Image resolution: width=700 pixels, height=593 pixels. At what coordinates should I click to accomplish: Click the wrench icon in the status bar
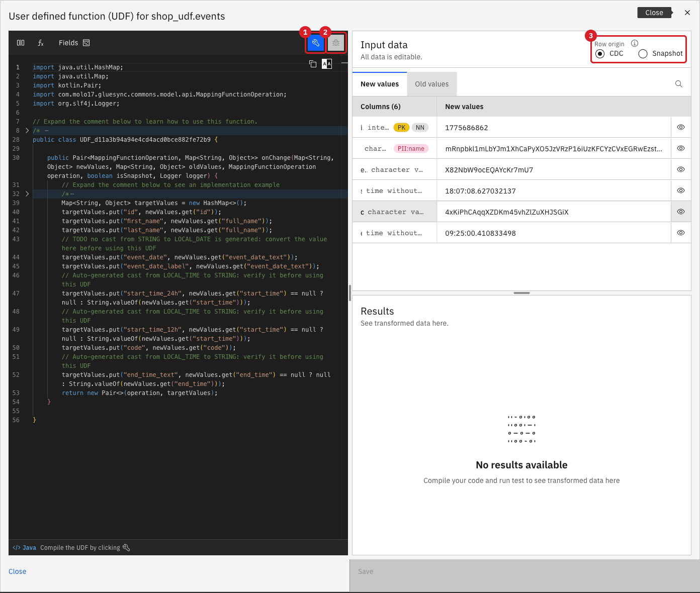pos(126,548)
